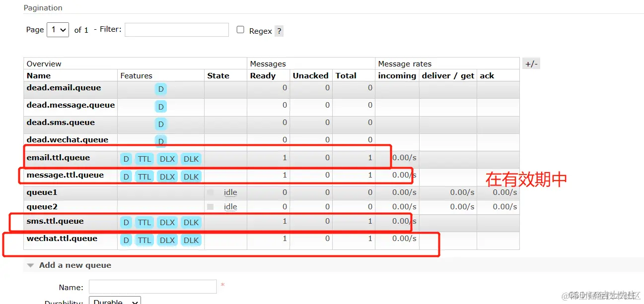Click TTL badge of email.ttl.queue

click(144, 159)
